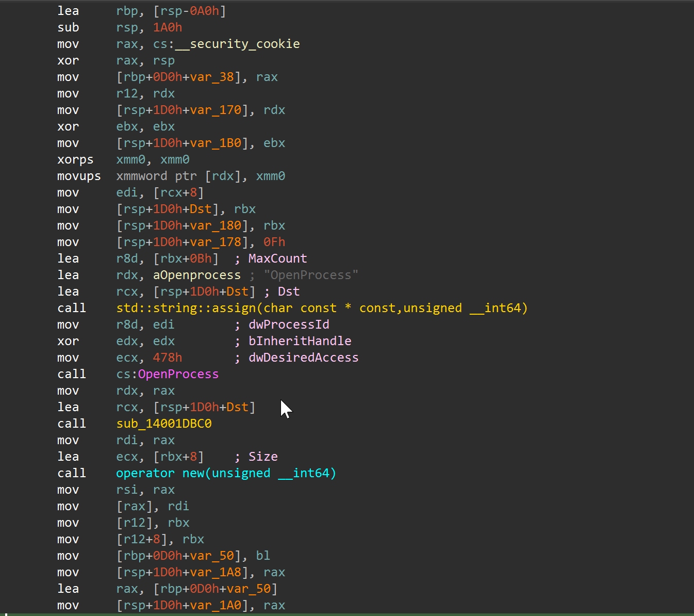
Task: Select [rsp-0A0h] in first lea line
Action: pos(190,11)
